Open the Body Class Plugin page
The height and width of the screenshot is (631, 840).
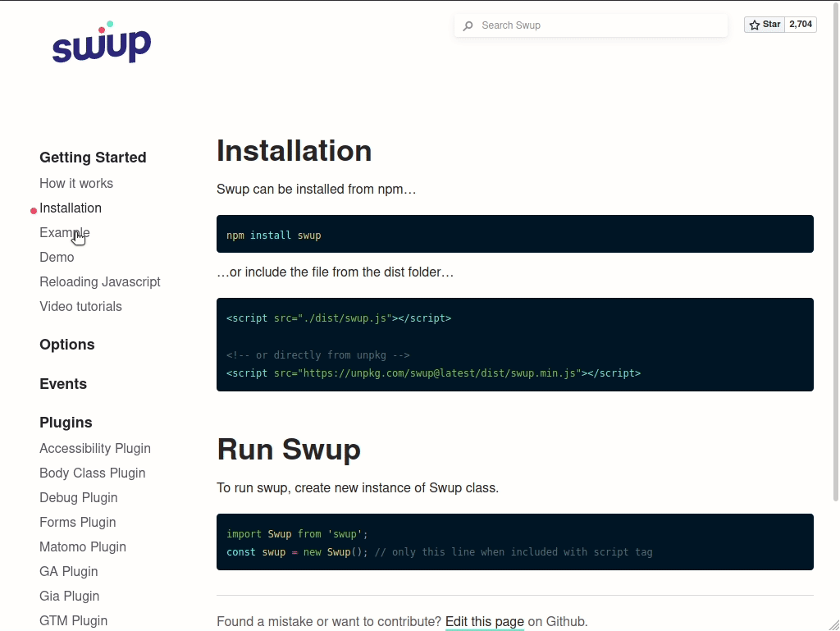click(x=93, y=473)
